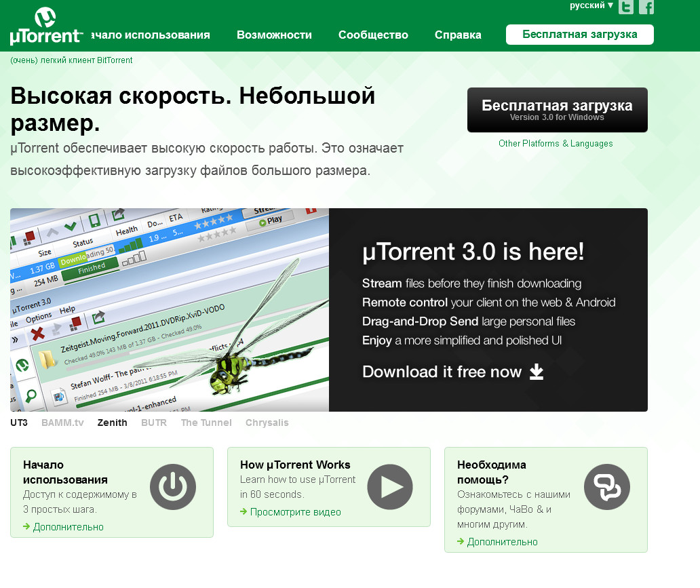The image size is (700, 588).
Task: Click the Download it free now text
Action: coord(442,372)
